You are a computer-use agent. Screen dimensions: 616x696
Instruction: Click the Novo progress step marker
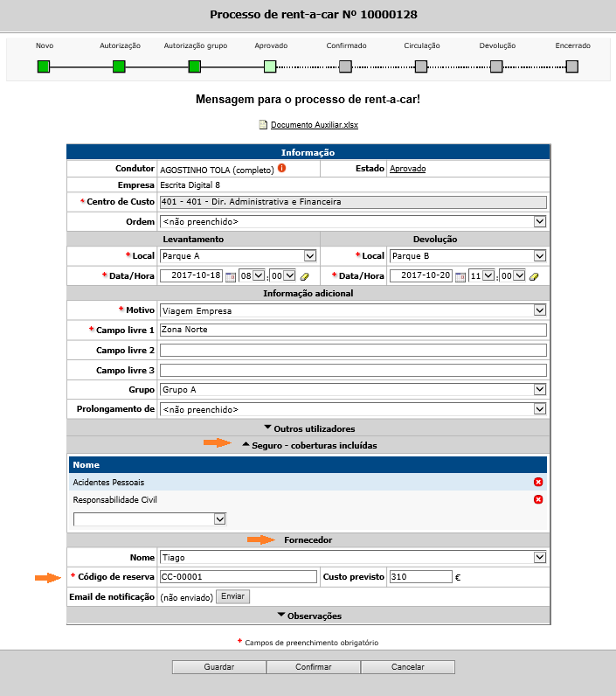[x=44, y=67]
